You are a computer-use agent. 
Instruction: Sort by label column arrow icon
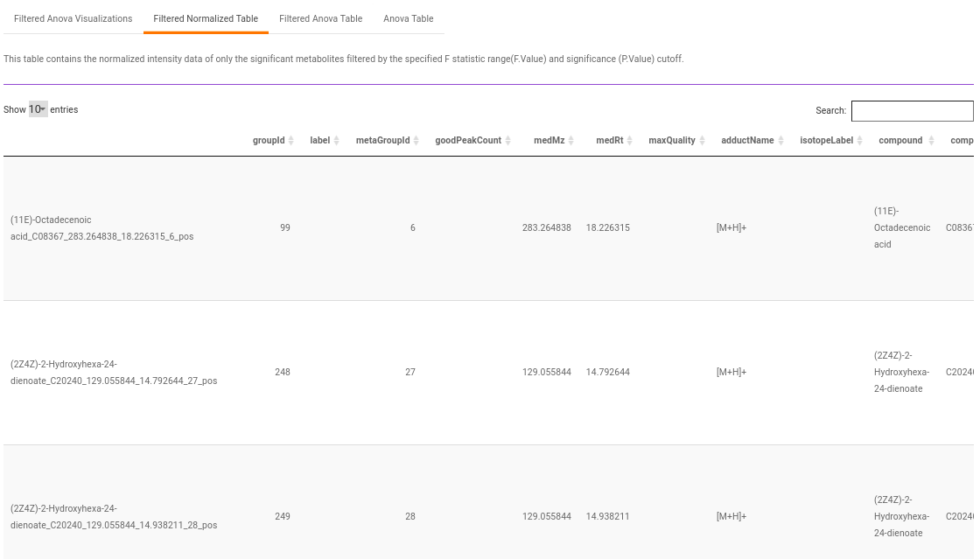tap(336, 141)
